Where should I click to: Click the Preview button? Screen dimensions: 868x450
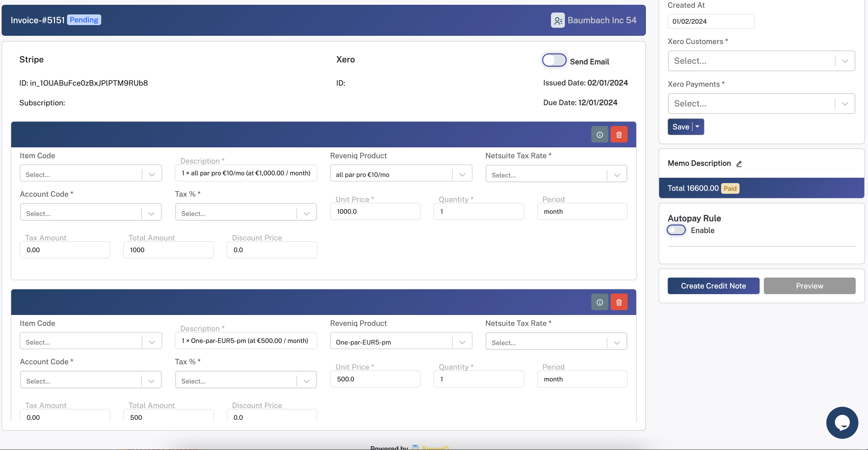pyautogui.click(x=810, y=286)
